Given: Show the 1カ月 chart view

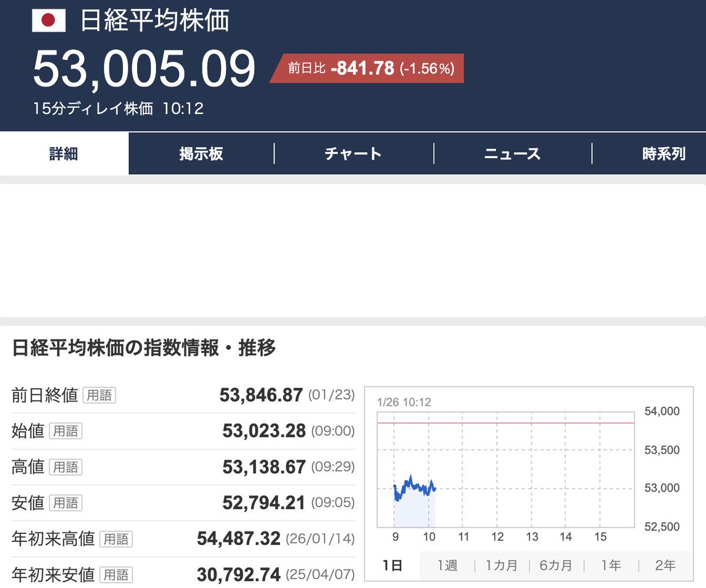Looking at the screenshot, I should tap(502, 564).
